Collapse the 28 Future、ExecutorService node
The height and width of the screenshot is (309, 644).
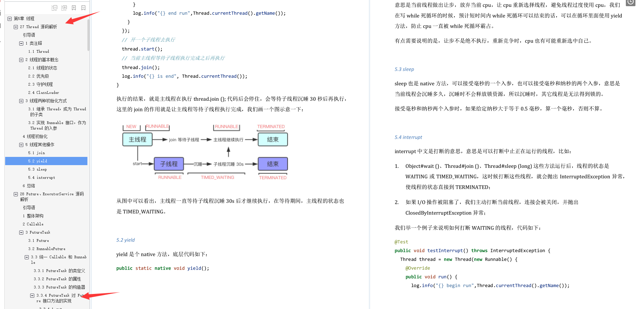16,194
